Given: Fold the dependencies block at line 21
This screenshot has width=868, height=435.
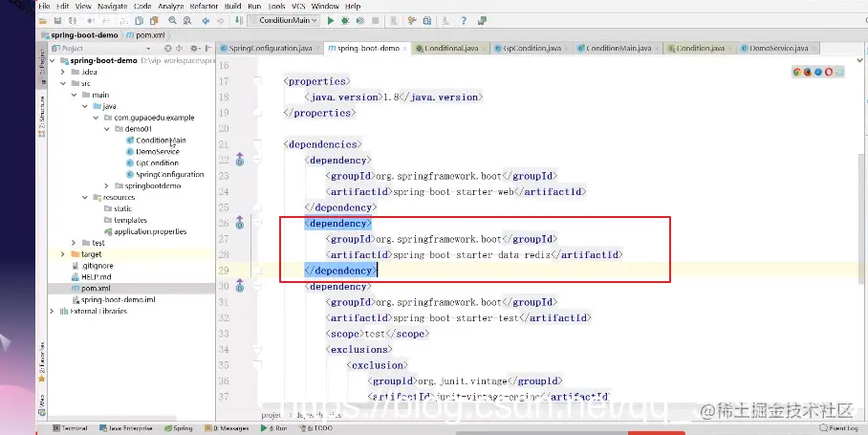Looking at the screenshot, I should point(257,144).
